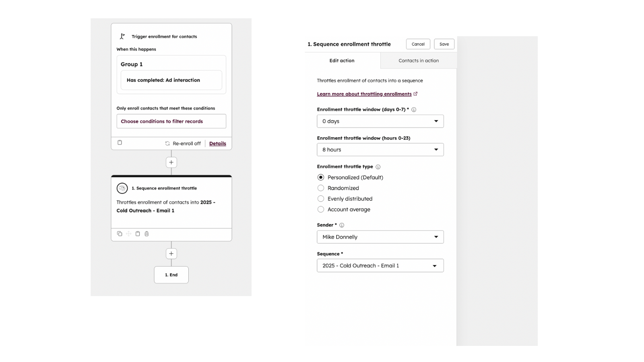Screen dimensions: 644x362
Task: Save the Sequence enrollment throttle settings
Action: pos(444,44)
